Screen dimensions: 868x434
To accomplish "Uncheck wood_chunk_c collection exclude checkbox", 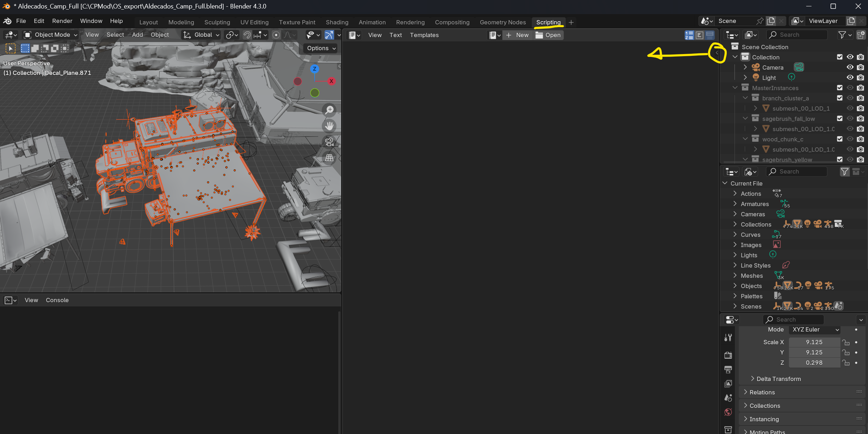I will (x=840, y=139).
